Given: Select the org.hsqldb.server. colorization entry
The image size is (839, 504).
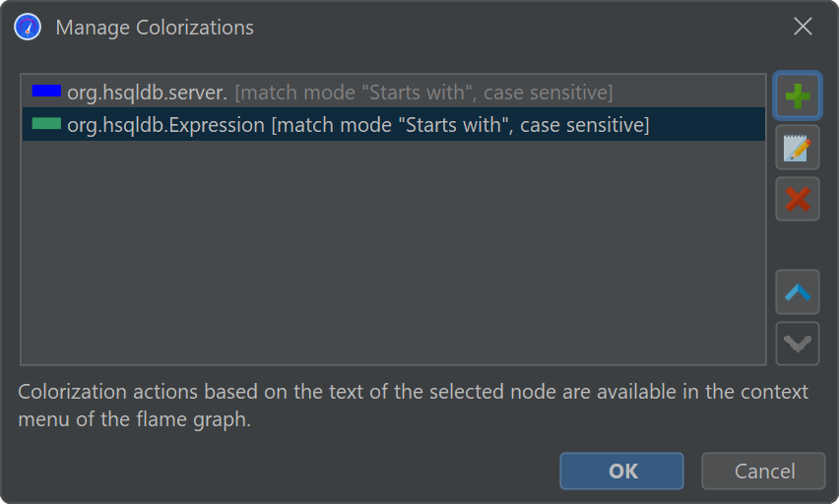Looking at the screenshot, I should coord(148,93).
